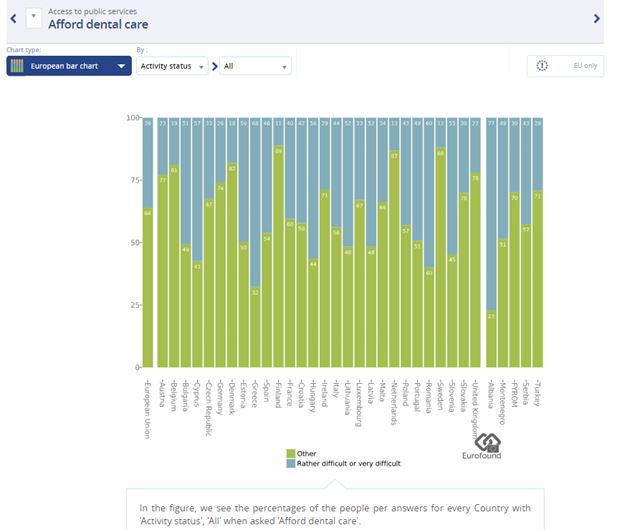
Task: Toggle the green Other legend swatch
Action: pos(291,454)
